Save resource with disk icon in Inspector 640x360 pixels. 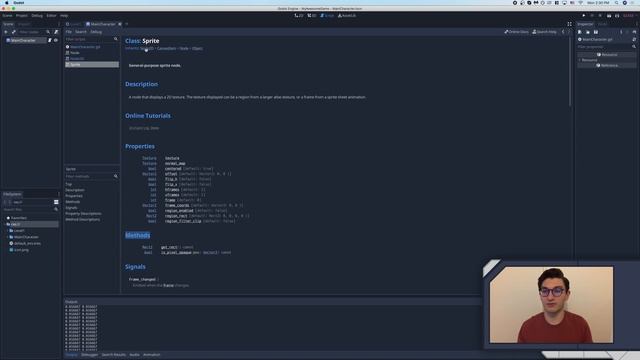596,32
